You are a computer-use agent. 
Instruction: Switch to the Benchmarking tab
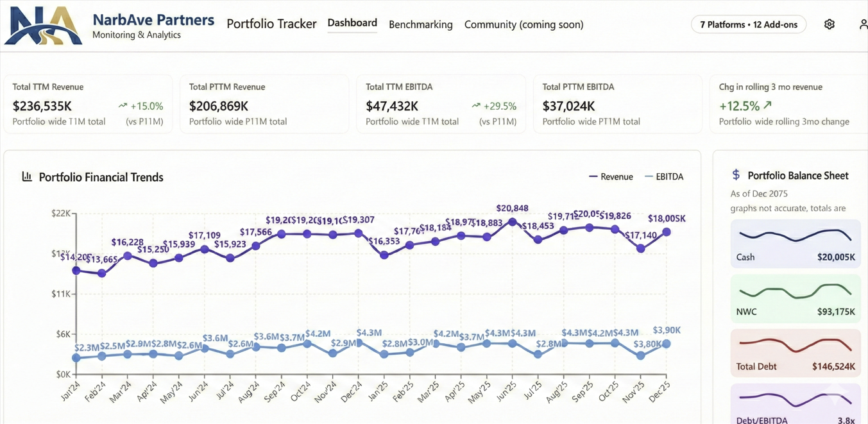(x=421, y=24)
